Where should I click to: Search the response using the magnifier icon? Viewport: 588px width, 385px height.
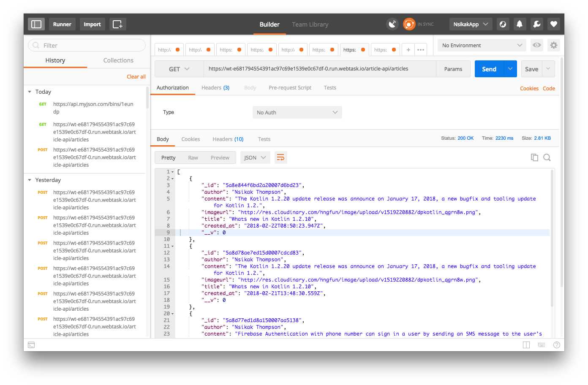point(547,157)
